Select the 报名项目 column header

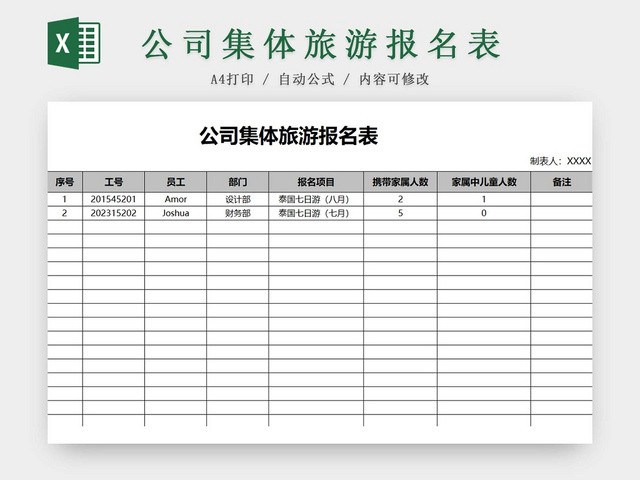(x=316, y=182)
